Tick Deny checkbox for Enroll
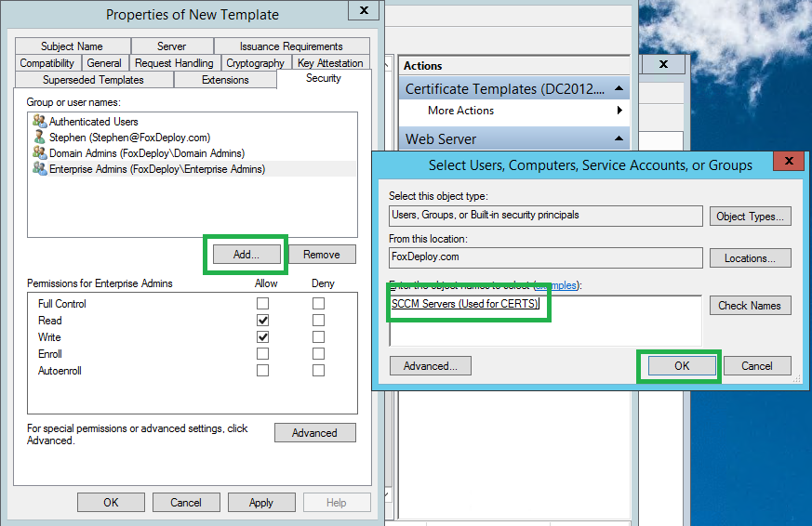Screen dimensions: 812x526 pyautogui.click(x=318, y=354)
